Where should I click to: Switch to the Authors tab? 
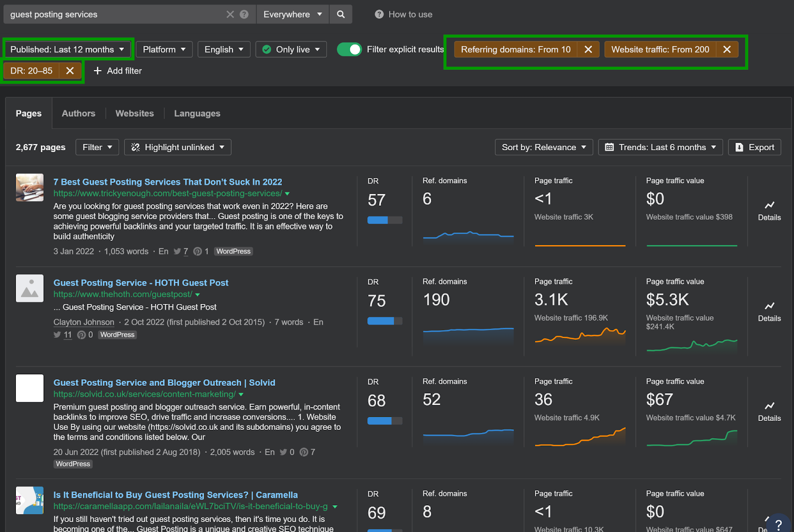coord(78,114)
